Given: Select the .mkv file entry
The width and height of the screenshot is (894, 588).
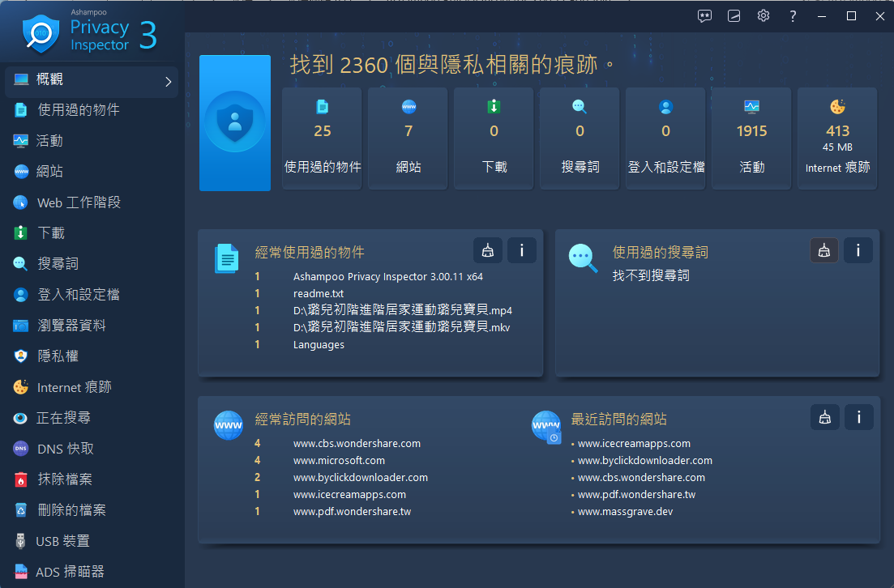Looking at the screenshot, I should pyautogui.click(x=401, y=327).
